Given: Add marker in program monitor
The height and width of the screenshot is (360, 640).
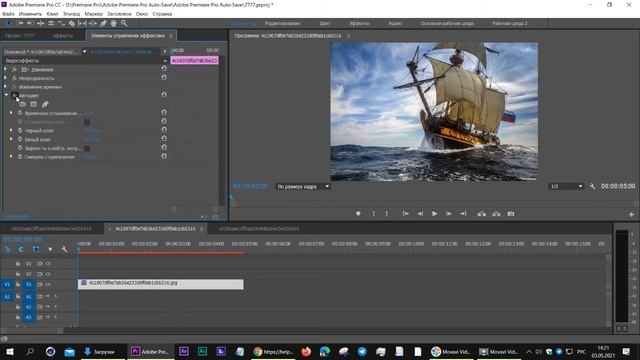Looking at the screenshot, I should tap(358, 214).
